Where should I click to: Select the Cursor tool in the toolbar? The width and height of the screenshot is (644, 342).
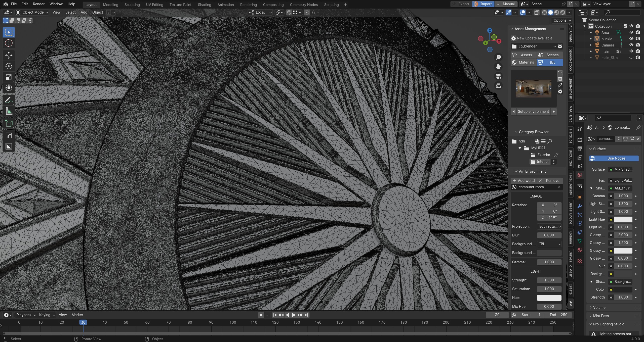[x=9, y=43]
